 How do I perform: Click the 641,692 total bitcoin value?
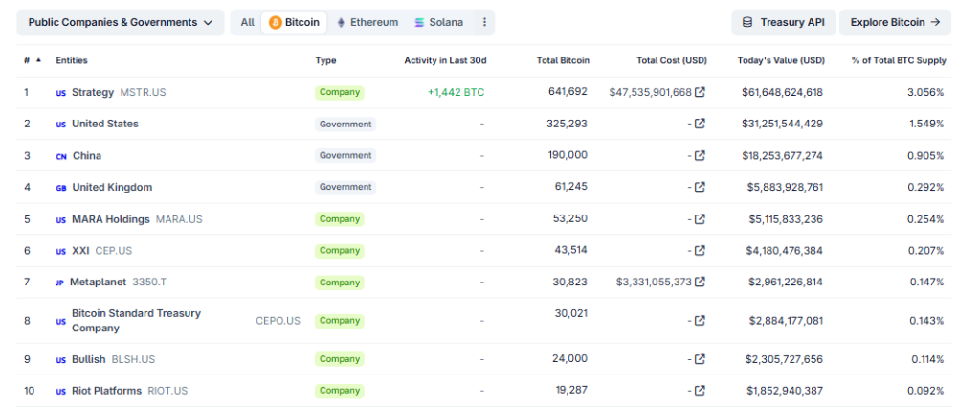568,91
